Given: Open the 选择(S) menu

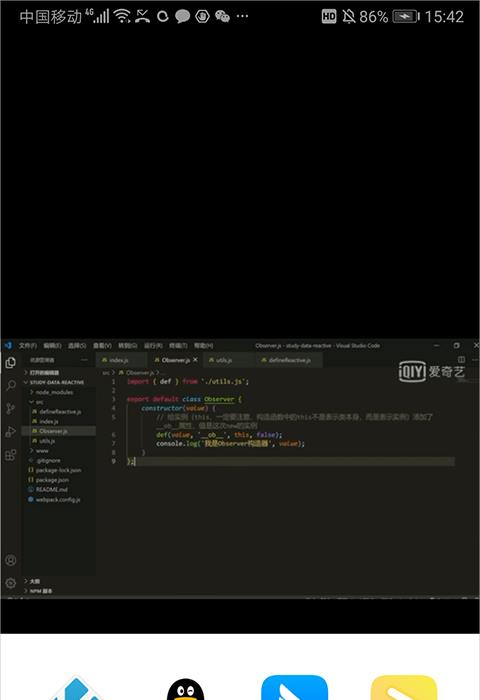Looking at the screenshot, I should (77, 346).
